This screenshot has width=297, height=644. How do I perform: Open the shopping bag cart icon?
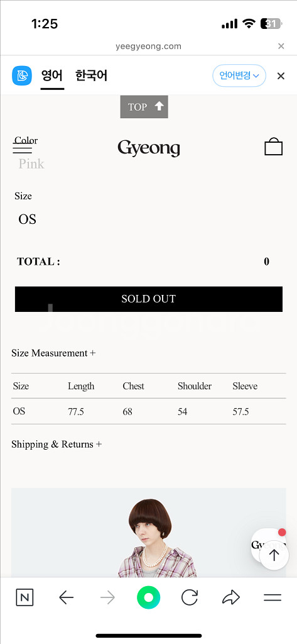[x=273, y=147]
